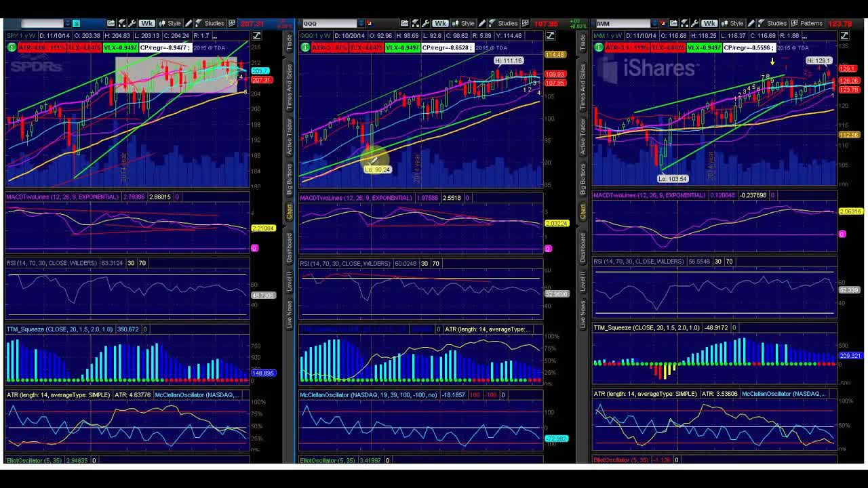The height and width of the screenshot is (488, 868).
Task: Click the patterns icon right of Studies on SPY chart
Action: (232, 23)
